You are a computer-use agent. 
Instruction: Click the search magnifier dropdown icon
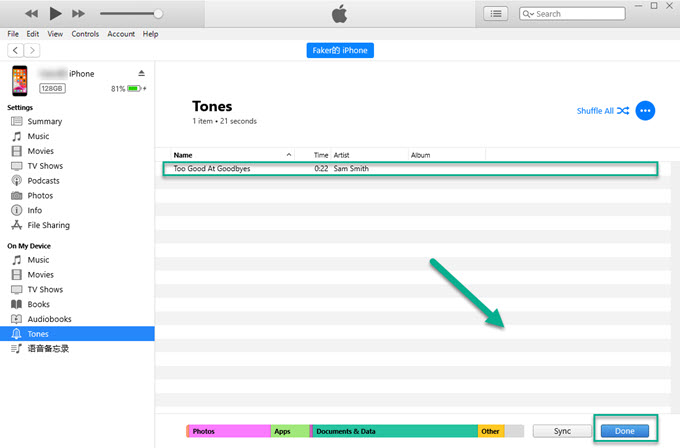coord(528,14)
